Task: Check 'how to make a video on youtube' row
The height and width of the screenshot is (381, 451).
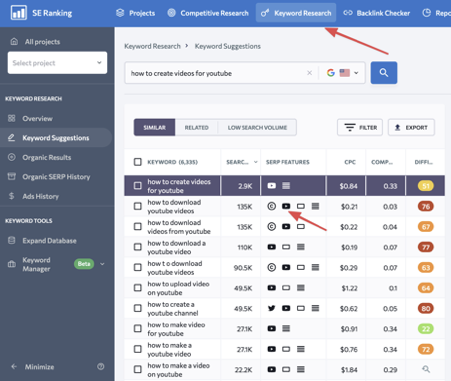Action: tap(138, 369)
